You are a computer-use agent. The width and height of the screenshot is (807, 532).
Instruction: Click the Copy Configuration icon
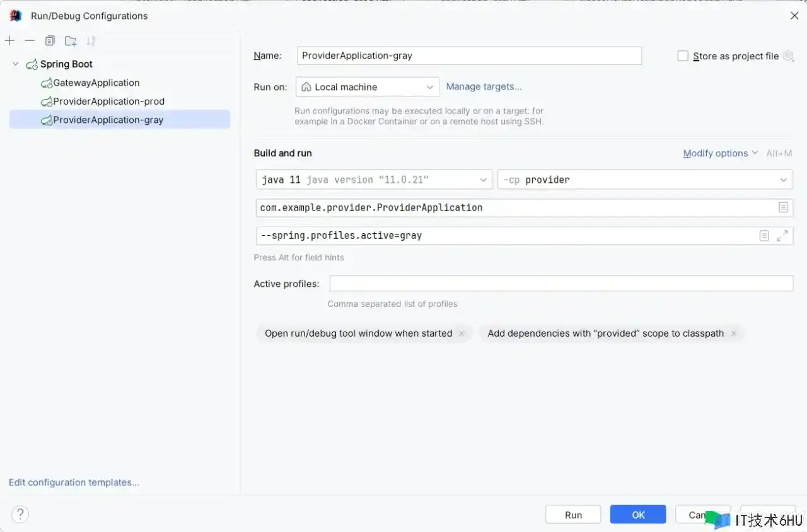point(50,41)
